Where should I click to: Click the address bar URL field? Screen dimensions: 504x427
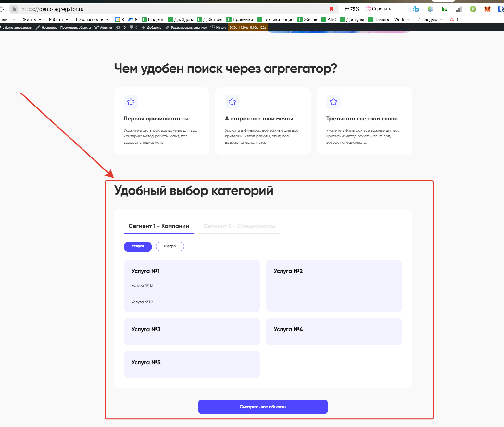click(162, 9)
